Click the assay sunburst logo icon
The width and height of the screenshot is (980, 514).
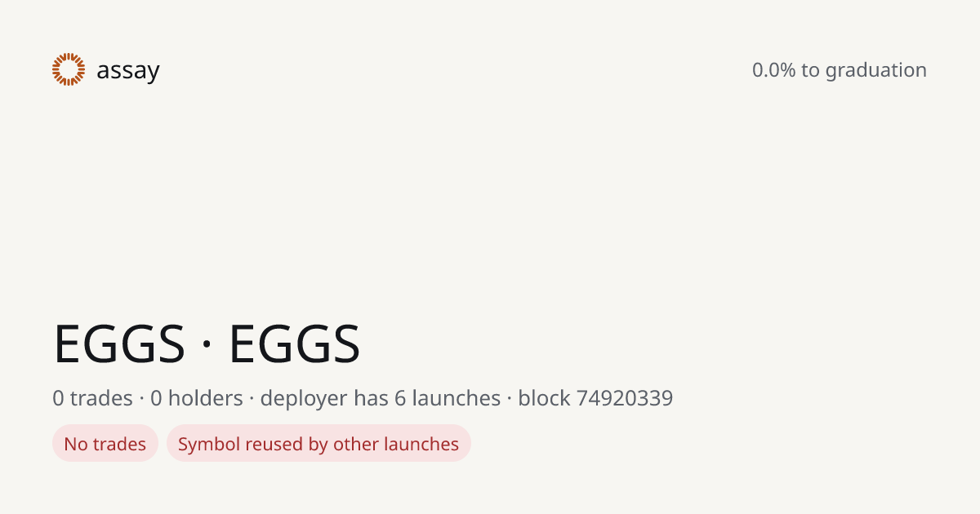coord(69,69)
